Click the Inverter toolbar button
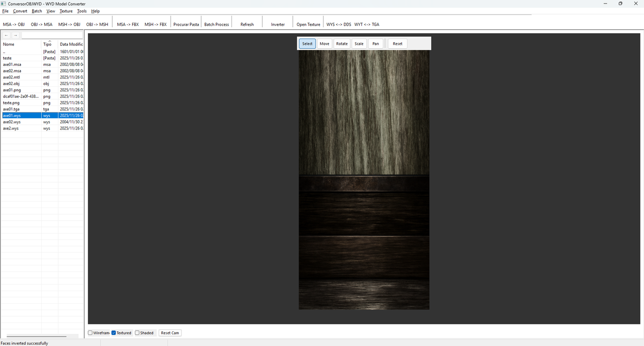Screen dimensions: 644x346 point(278,24)
